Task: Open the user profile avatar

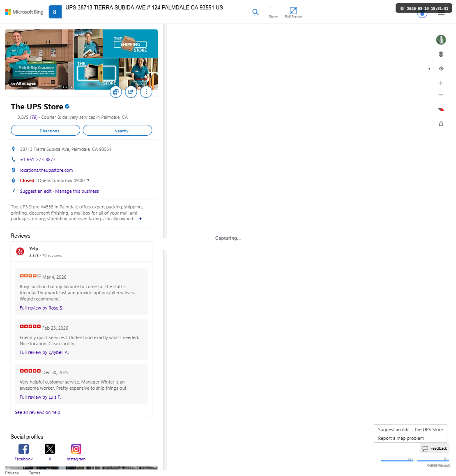Action: click(422, 14)
